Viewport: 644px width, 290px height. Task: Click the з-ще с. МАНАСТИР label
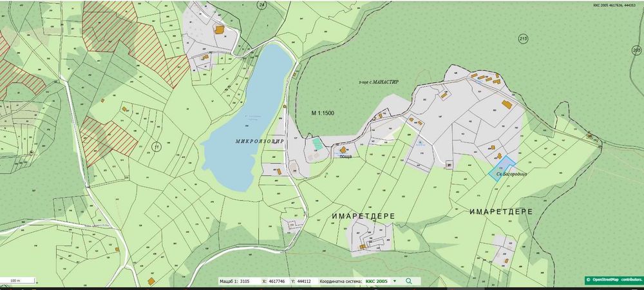click(378, 82)
